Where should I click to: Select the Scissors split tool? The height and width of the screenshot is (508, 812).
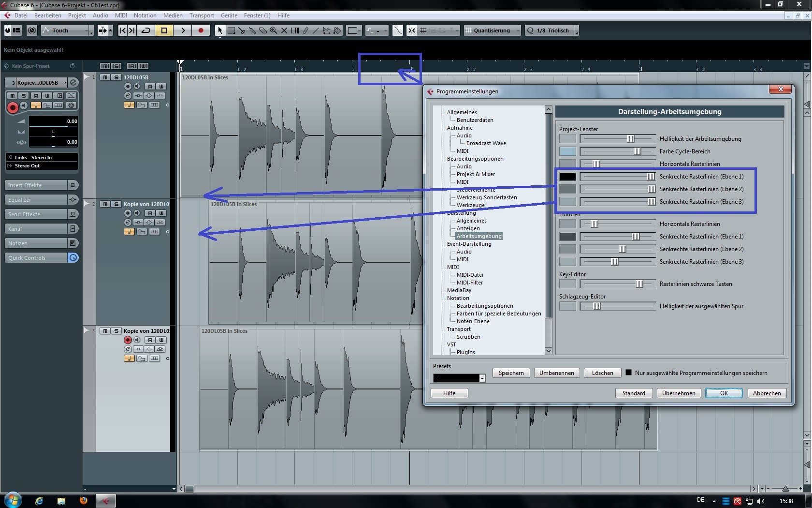coord(242,30)
